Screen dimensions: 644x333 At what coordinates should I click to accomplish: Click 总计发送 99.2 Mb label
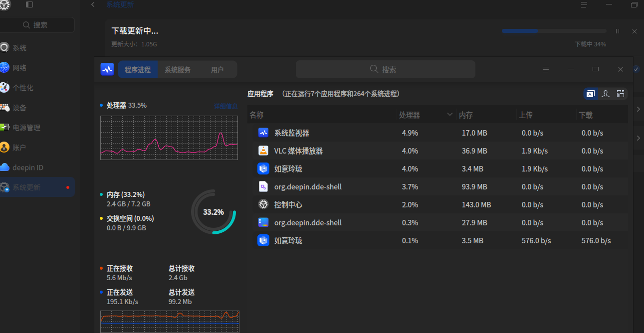tap(182, 297)
